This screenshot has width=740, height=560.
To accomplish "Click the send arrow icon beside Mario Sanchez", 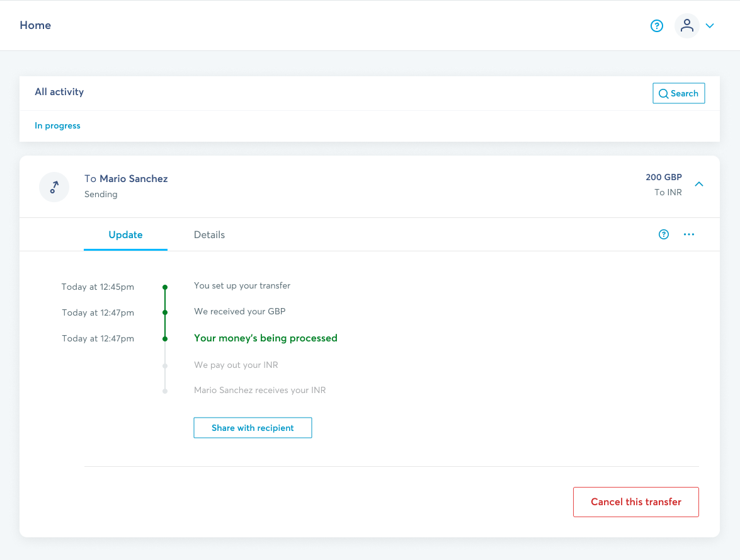I will (x=54, y=186).
